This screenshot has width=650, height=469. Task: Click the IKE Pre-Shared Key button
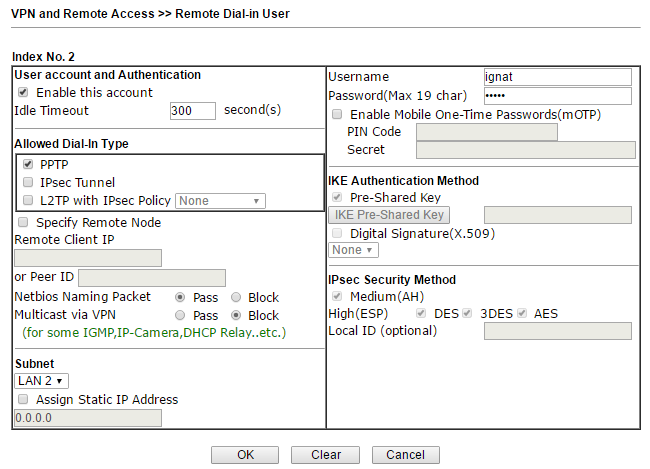[x=390, y=215]
